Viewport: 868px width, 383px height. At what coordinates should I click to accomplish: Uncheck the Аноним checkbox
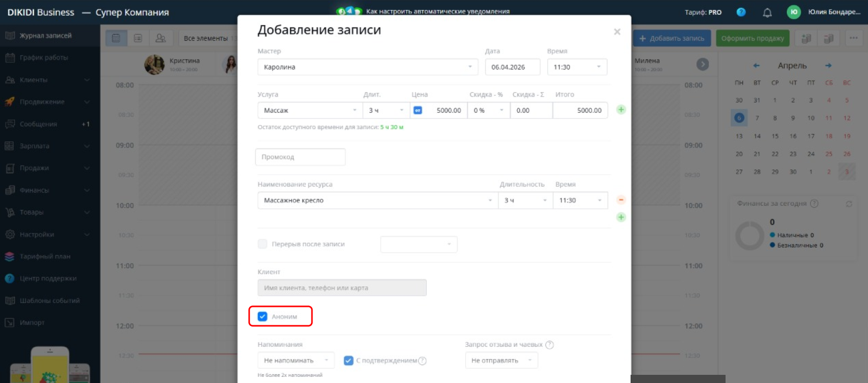262,317
